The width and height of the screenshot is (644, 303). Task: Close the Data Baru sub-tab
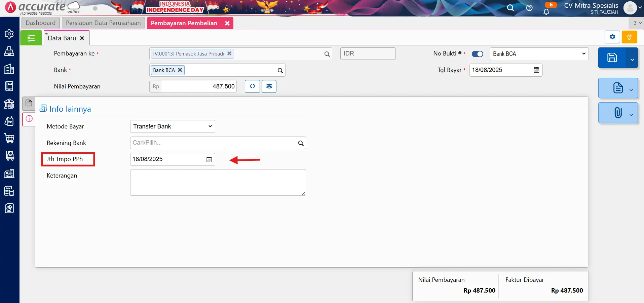[x=82, y=38]
